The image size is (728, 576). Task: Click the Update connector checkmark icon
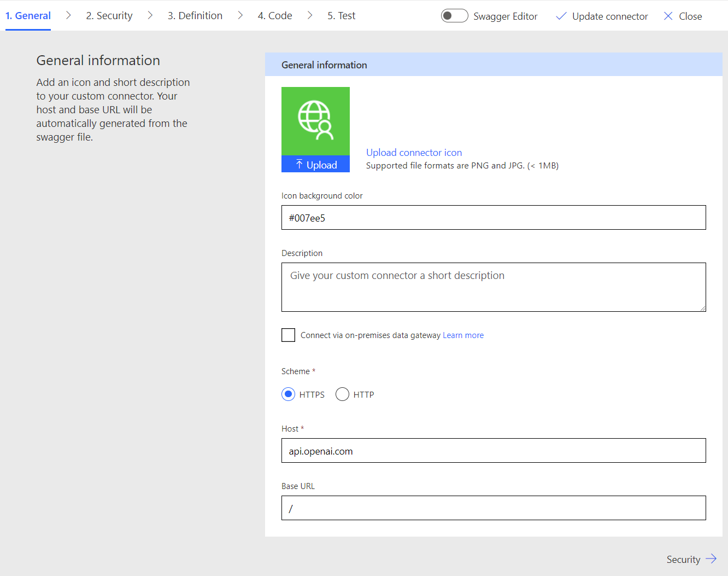tap(561, 16)
